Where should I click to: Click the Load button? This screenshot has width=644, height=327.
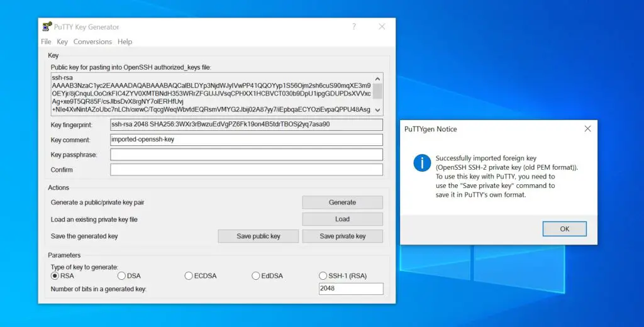343,219
